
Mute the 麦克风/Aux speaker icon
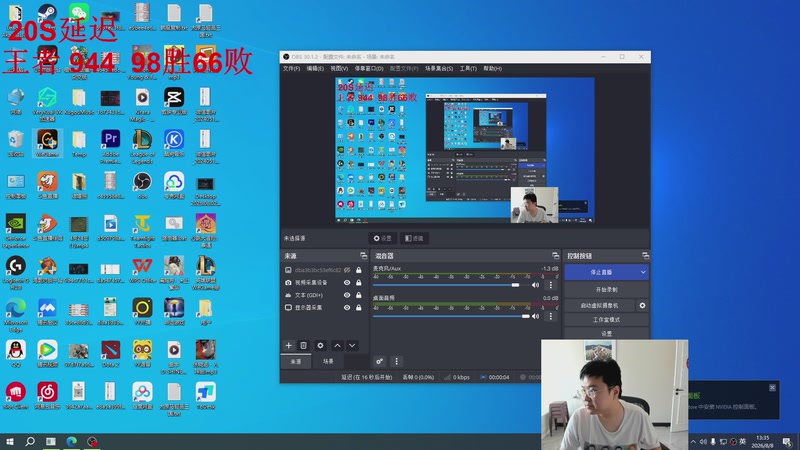pos(535,285)
